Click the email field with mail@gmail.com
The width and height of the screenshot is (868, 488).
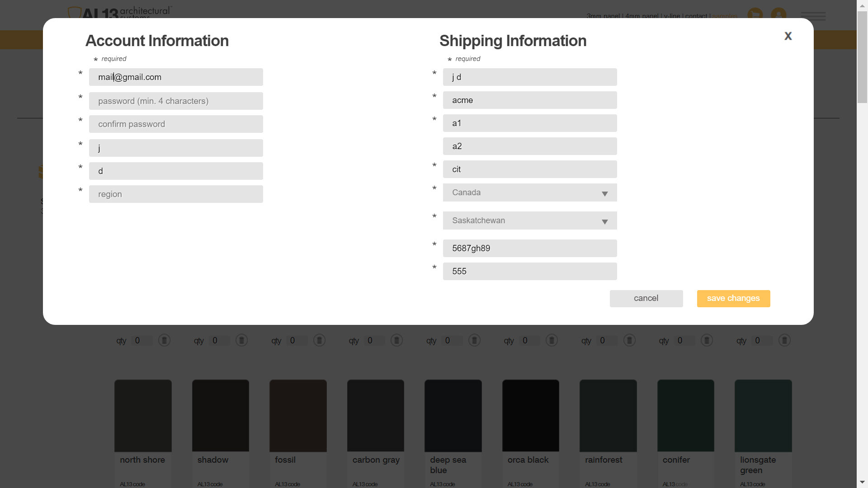coord(176,77)
